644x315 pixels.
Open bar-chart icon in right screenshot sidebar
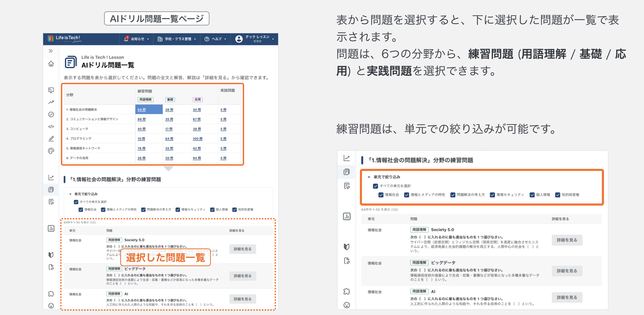click(x=347, y=216)
